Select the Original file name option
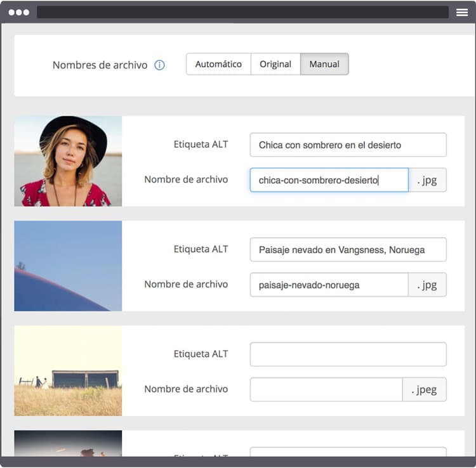The width and height of the screenshot is (476, 468). 275,64
